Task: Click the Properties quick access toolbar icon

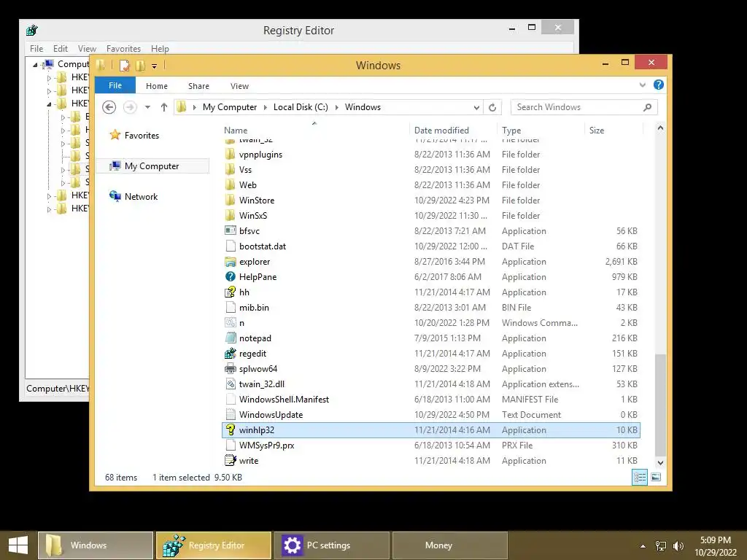Action: 124,66
